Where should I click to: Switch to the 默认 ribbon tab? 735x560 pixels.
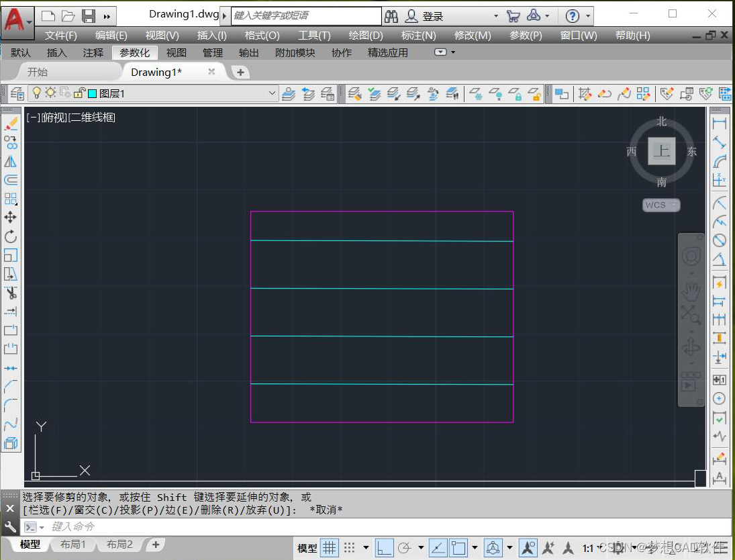click(x=21, y=52)
